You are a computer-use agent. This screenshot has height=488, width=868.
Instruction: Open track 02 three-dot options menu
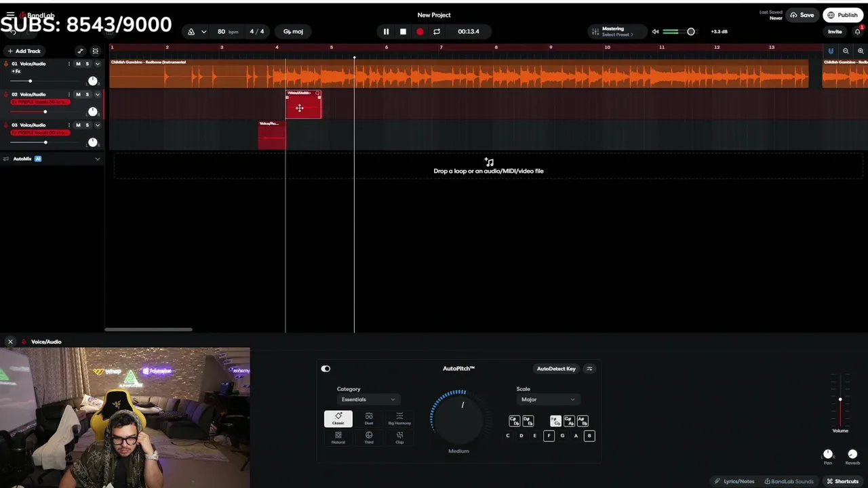[69, 94]
